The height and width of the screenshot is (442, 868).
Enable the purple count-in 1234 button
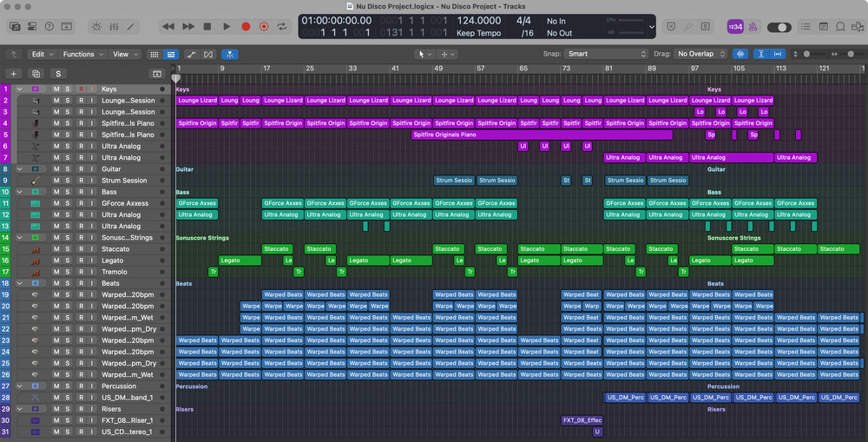coord(734,27)
